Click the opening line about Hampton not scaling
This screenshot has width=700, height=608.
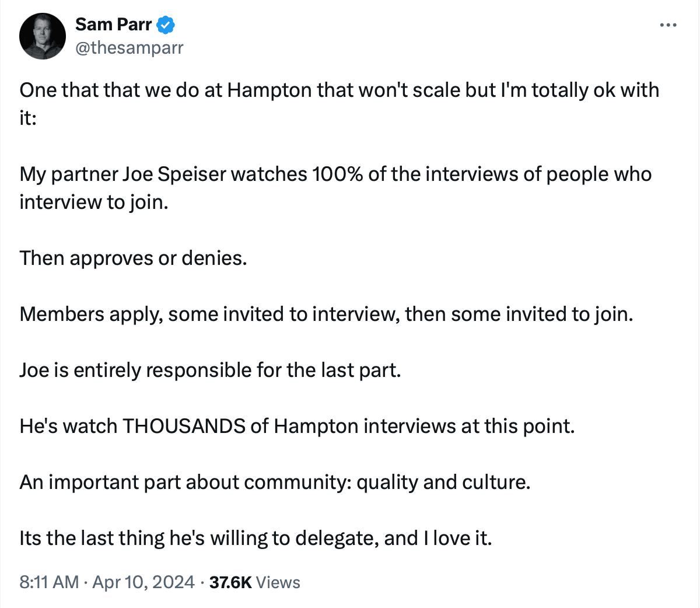(338, 90)
